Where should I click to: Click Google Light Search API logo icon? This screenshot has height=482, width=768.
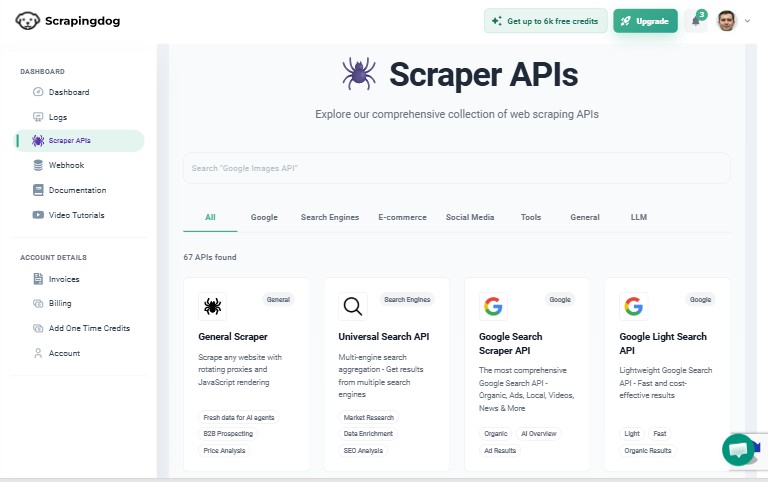pos(633,306)
